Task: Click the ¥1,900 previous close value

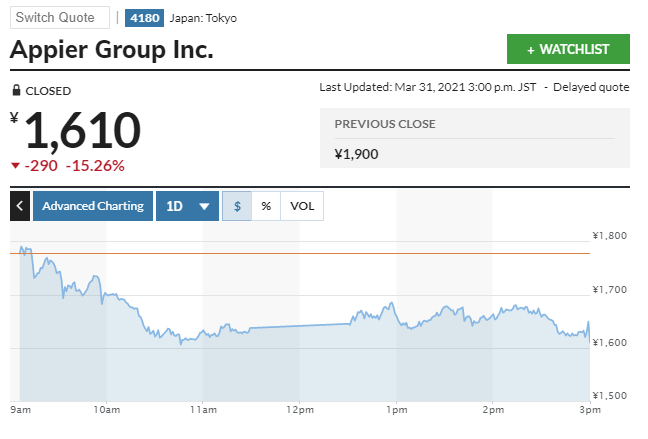Action: pyautogui.click(x=356, y=154)
